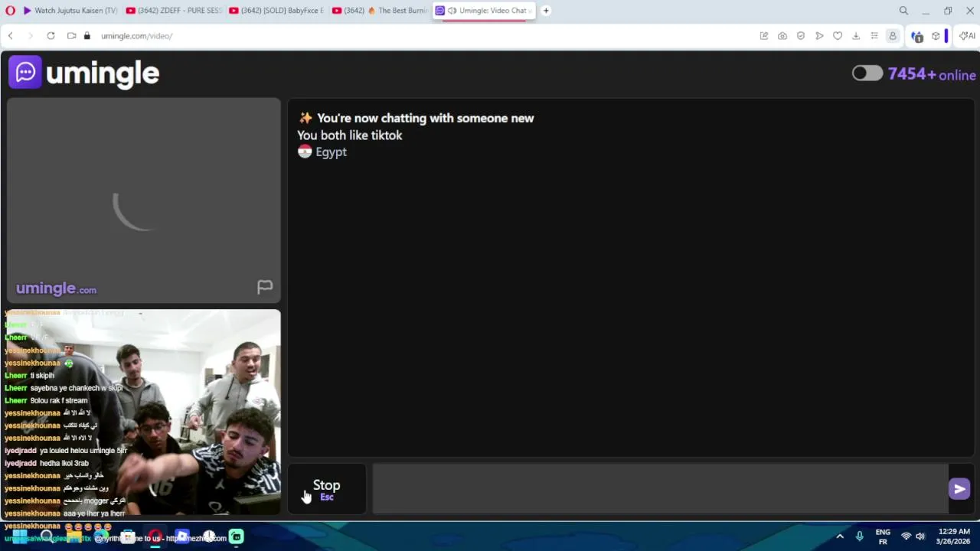Open the ad blocker shield icon
980x551 pixels.
tap(800, 36)
